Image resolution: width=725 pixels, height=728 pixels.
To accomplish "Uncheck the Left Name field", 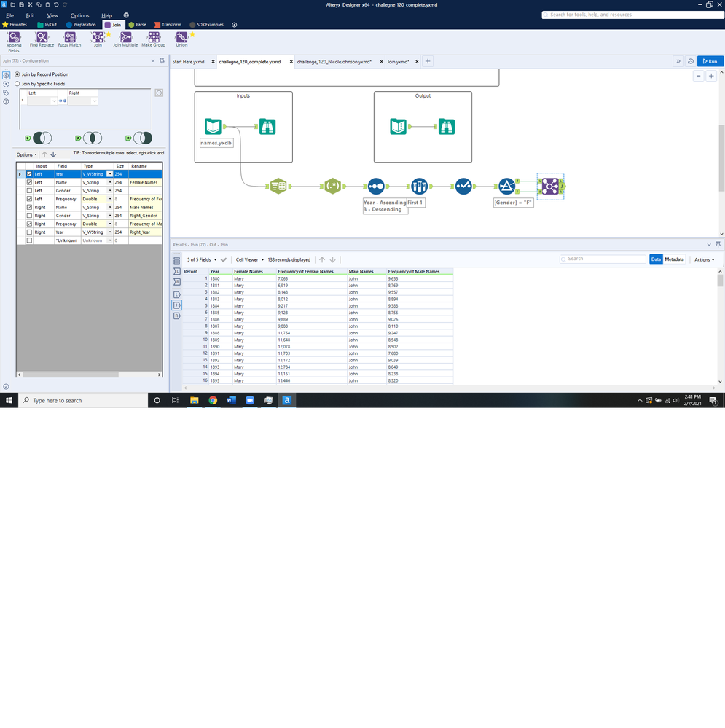I will (29, 182).
